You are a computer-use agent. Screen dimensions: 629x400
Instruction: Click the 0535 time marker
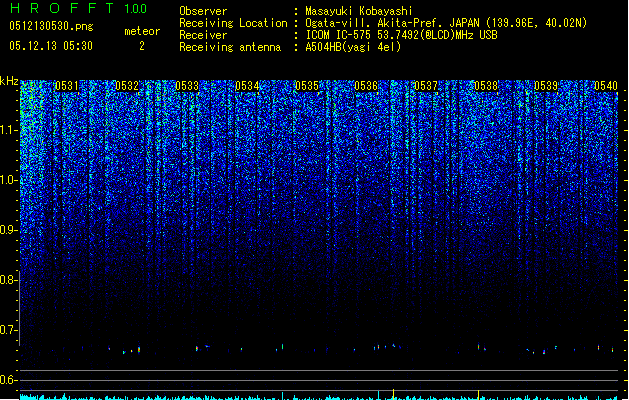[x=307, y=86]
